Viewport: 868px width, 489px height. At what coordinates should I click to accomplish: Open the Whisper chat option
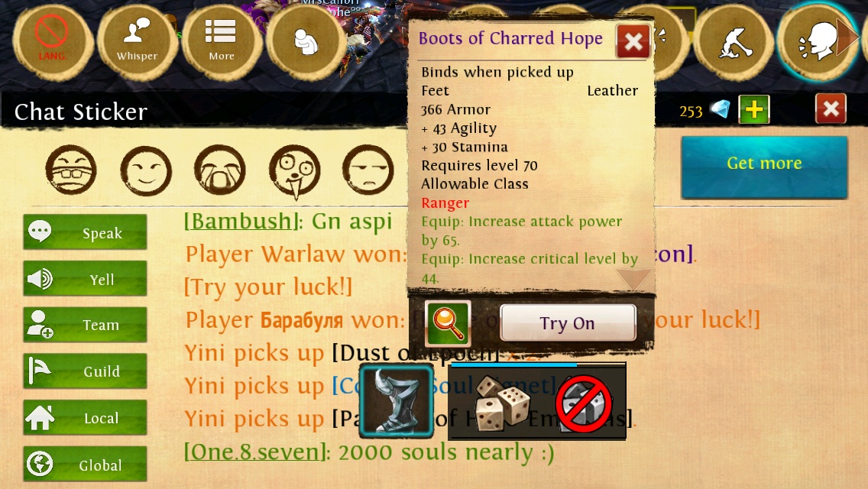click(x=138, y=41)
